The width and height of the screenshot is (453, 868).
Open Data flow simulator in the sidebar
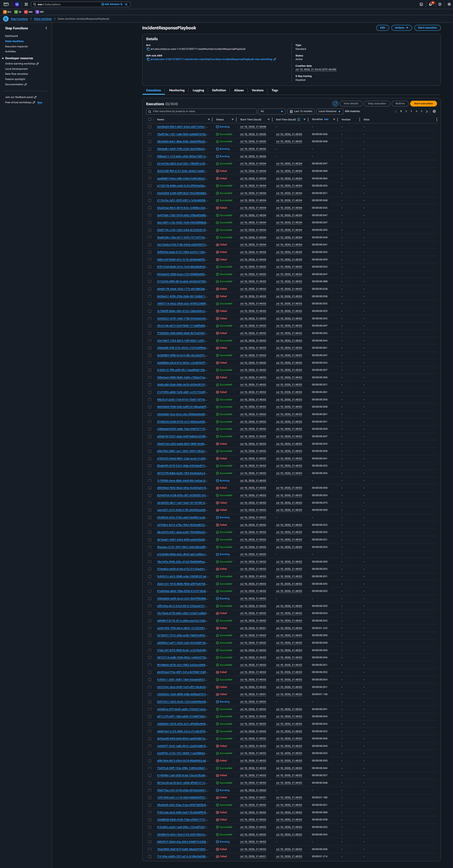17,74
